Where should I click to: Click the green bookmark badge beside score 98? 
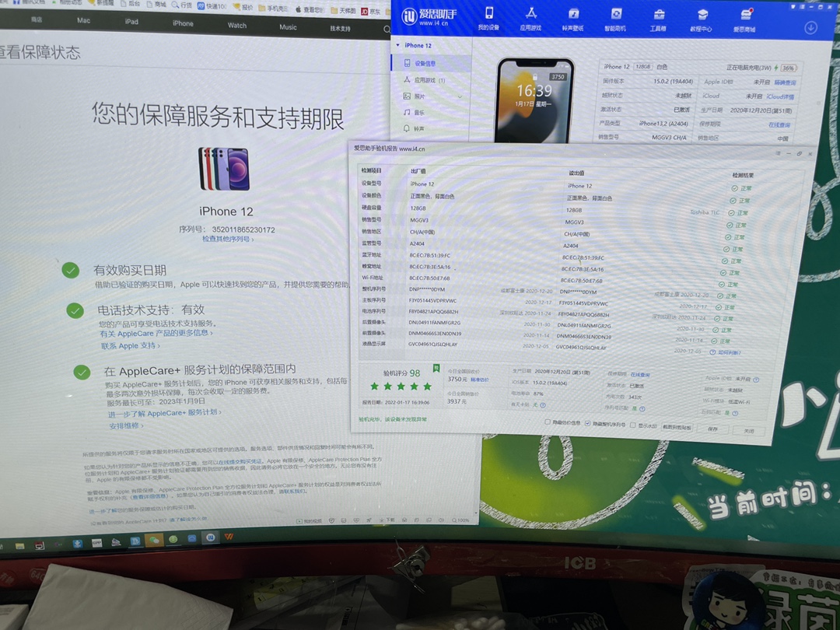tap(436, 369)
